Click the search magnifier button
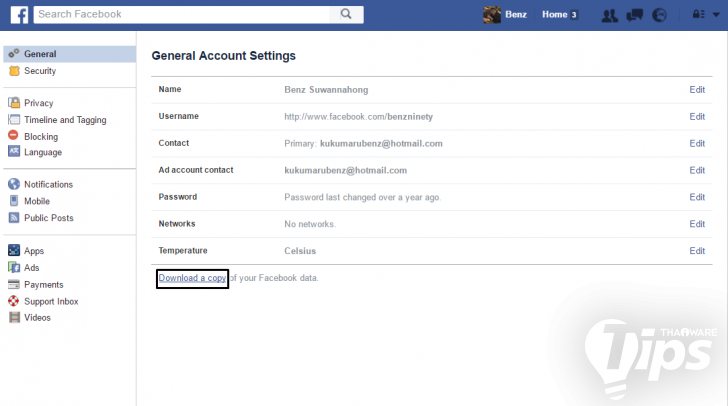The image size is (728, 406). tap(346, 14)
